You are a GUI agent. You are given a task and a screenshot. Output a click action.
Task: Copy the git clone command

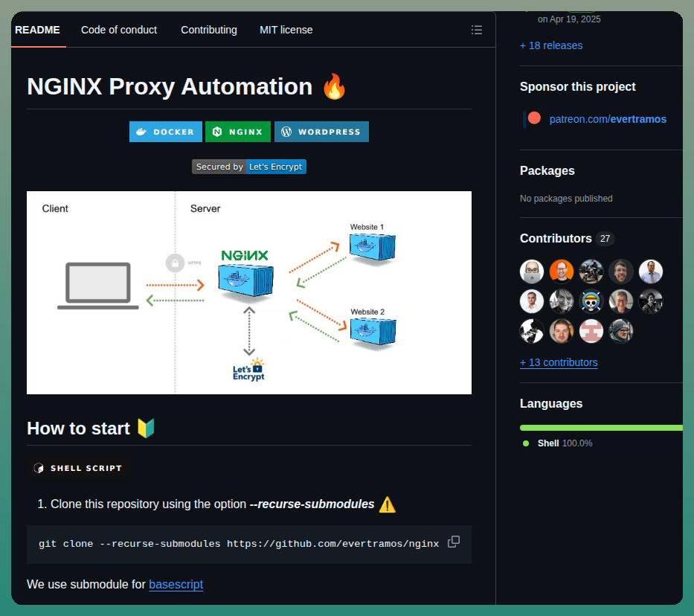coord(454,542)
